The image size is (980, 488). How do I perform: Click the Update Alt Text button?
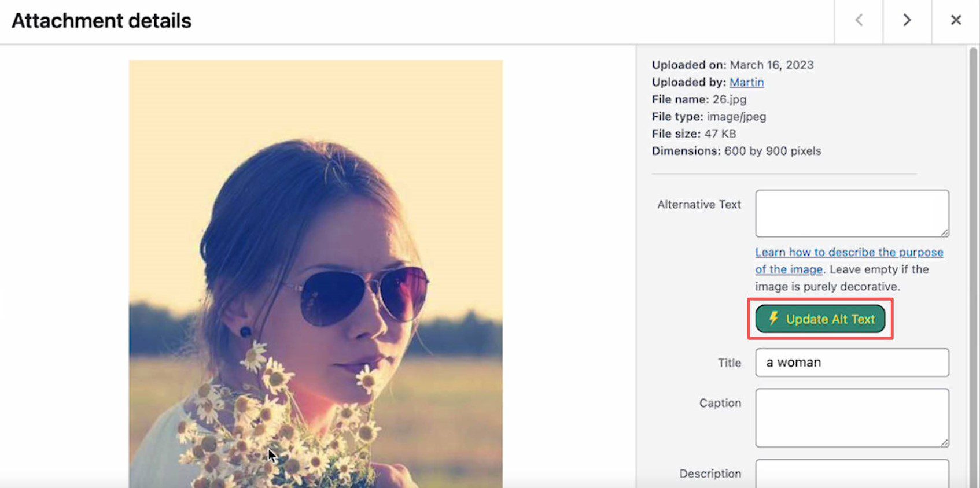(x=820, y=319)
